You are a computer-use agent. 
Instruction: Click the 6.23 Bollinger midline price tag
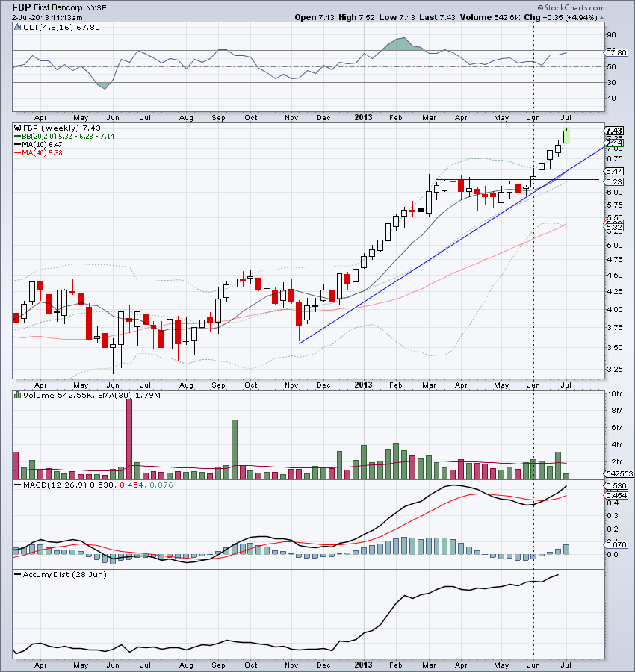pyautogui.click(x=614, y=181)
